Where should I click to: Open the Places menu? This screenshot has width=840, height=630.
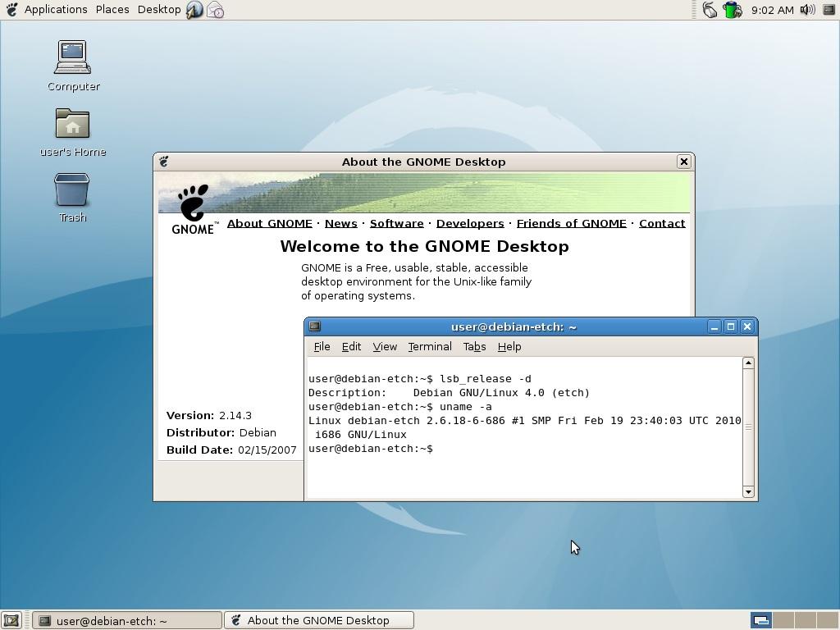point(112,9)
